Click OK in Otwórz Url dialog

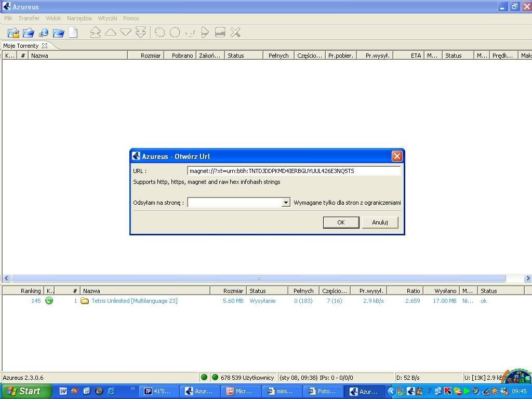click(x=341, y=222)
